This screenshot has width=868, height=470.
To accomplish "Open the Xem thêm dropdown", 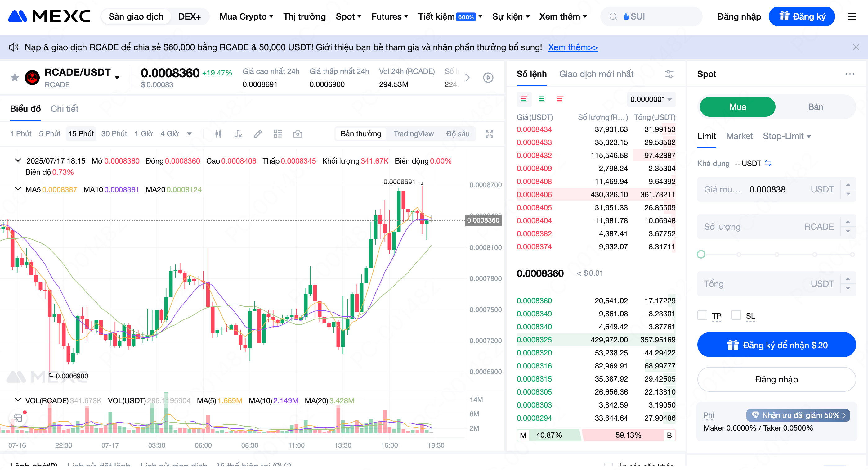I will coord(563,16).
